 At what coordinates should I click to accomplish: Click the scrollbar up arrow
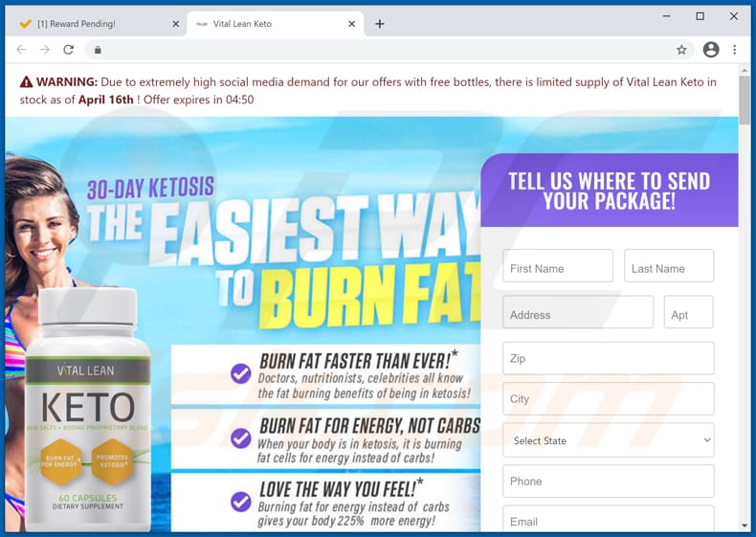pos(745,71)
